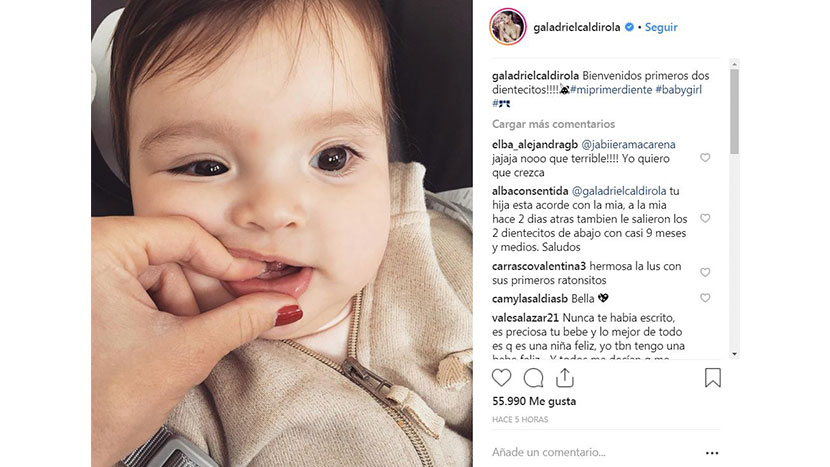Open the #babygirl hashtag link
The image size is (830, 467).
679,89
